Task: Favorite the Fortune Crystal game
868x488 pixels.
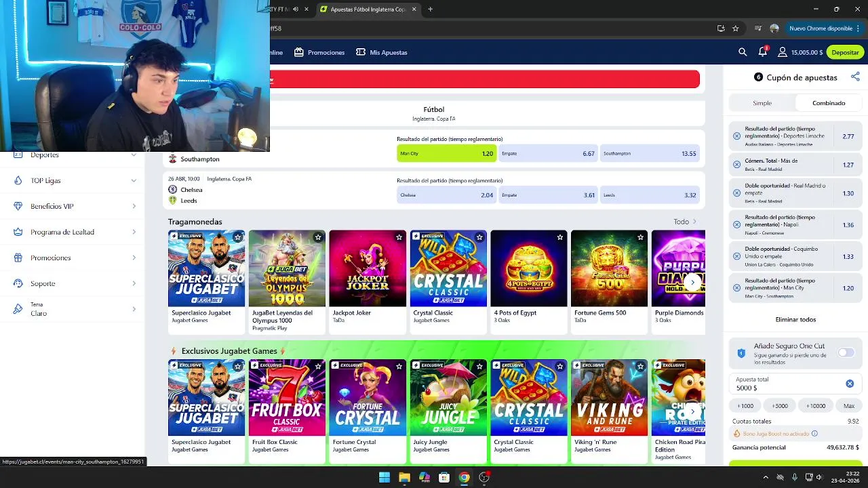Action: [x=399, y=366]
